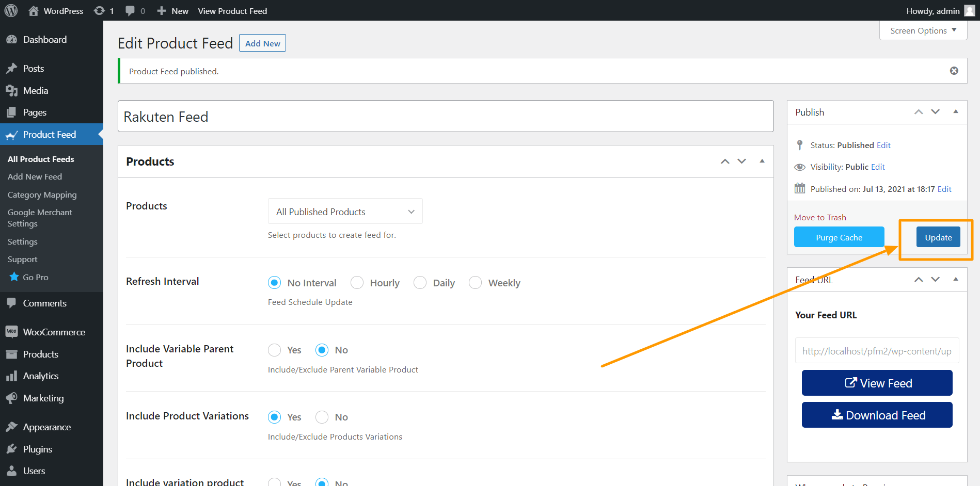Select the Hourly refresh interval
980x486 pixels.
(x=357, y=283)
